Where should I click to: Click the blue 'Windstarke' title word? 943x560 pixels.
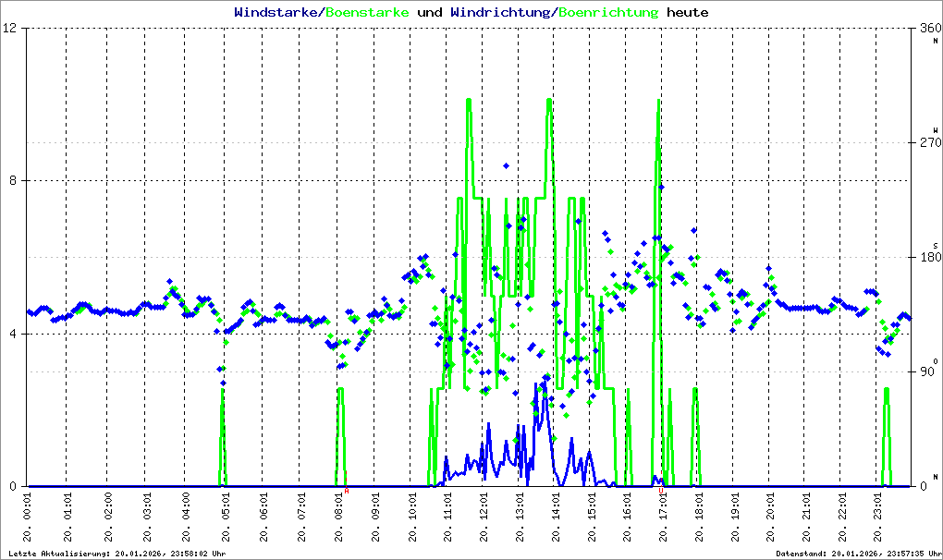tap(276, 12)
